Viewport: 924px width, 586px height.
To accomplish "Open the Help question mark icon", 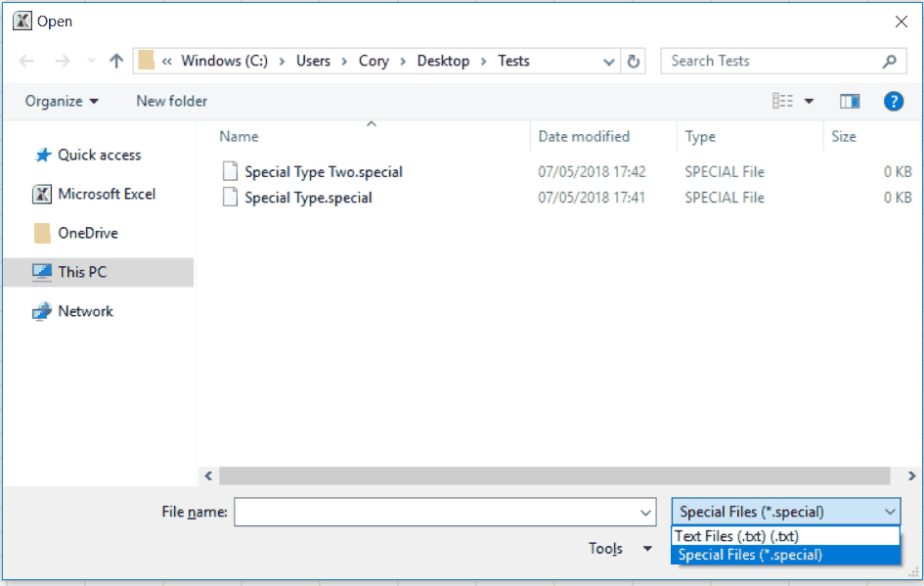I will [894, 101].
